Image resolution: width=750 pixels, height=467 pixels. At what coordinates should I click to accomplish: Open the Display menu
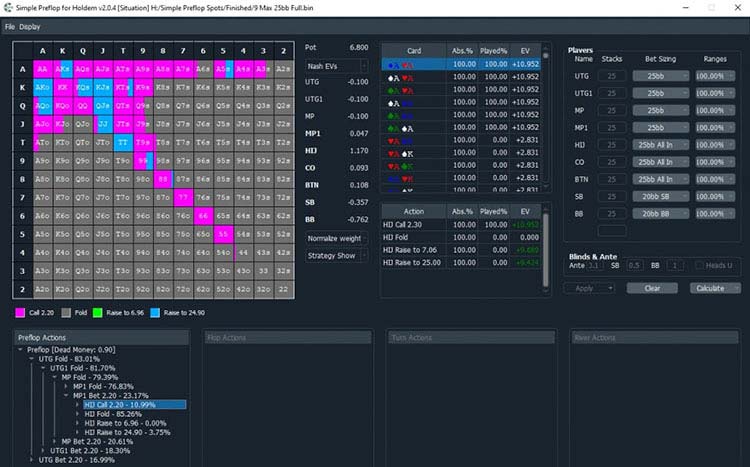click(x=30, y=26)
